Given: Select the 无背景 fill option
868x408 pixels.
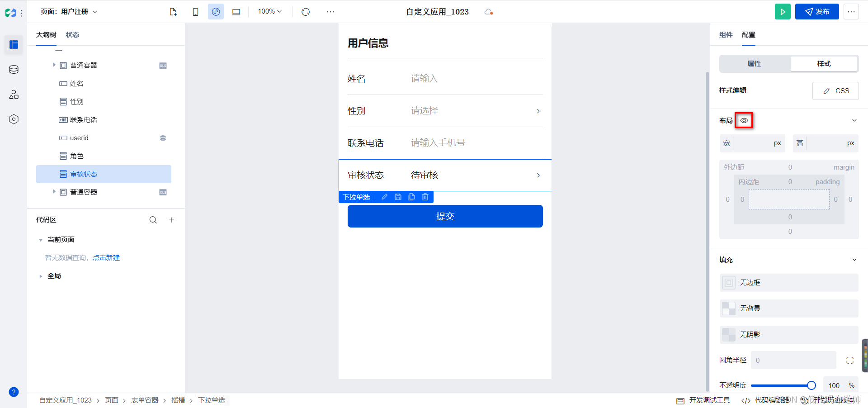Looking at the screenshot, I should [788, 308].
